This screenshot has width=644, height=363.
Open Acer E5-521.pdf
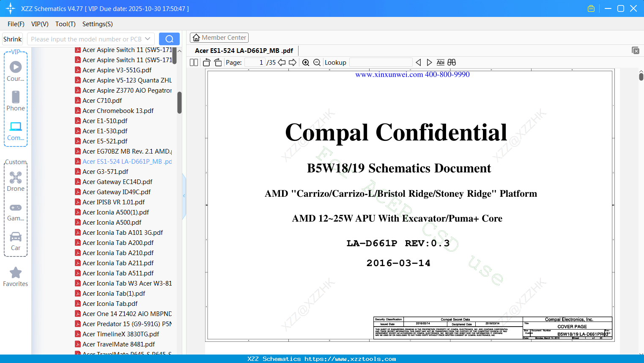point(101,141)
